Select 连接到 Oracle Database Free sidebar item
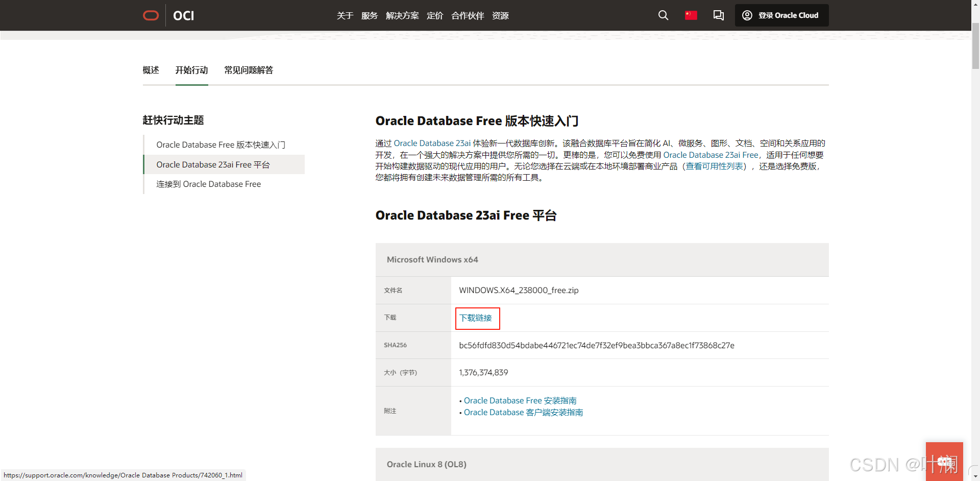Screen dimensions: 980x481 [x=209, y=184]
